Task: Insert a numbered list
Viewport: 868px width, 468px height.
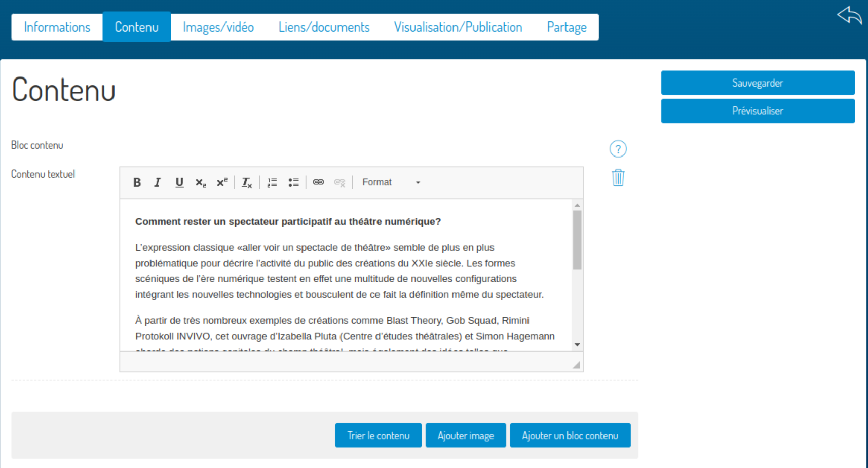Action: tap(272, 182)
